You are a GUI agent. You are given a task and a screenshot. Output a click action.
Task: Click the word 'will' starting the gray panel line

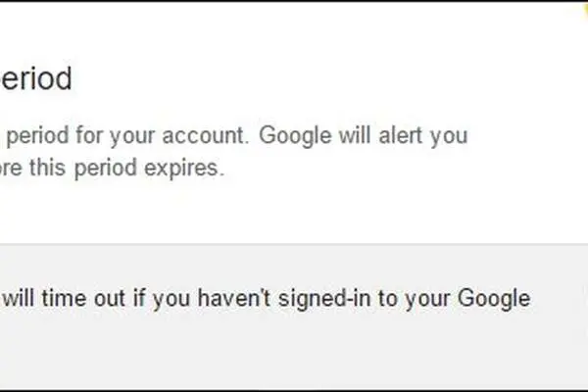click(x=19, y=298)
